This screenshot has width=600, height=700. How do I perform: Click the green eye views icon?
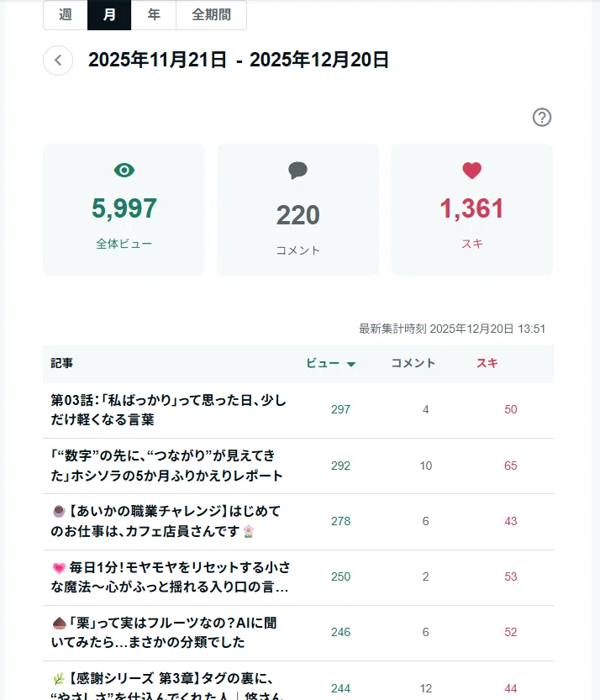click(x=124, y=170)
